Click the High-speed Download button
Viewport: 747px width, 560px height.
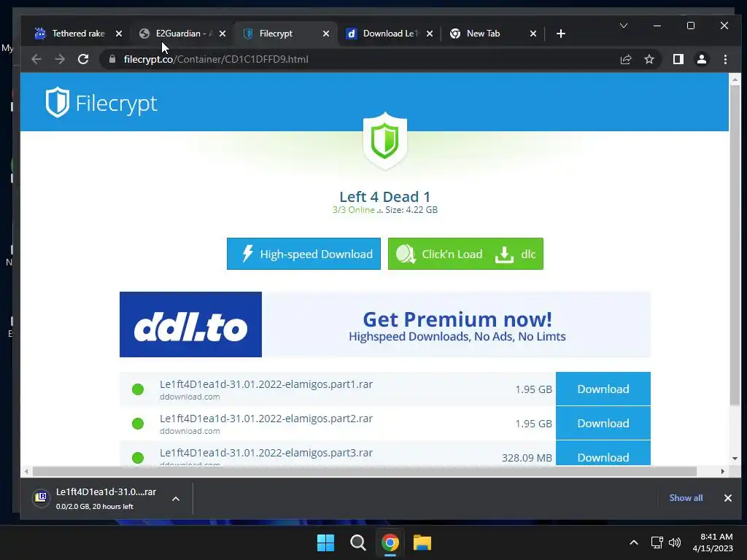[303, 254]
